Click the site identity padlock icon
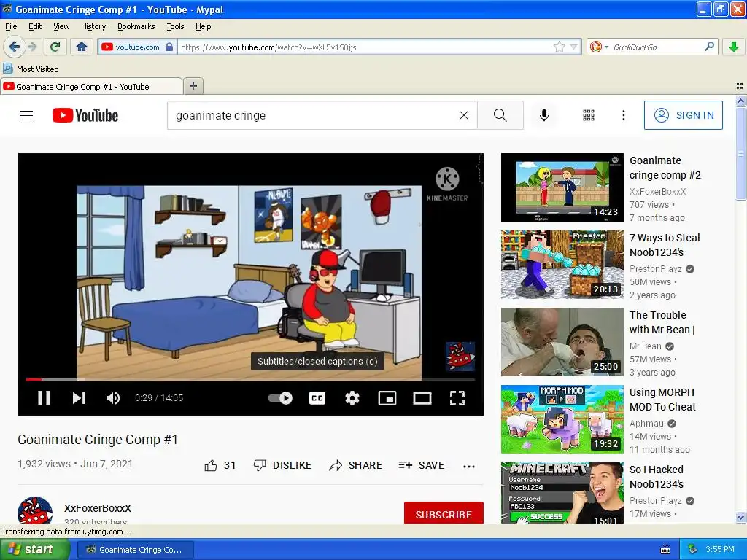747x560 pixels. pos(169,47)
